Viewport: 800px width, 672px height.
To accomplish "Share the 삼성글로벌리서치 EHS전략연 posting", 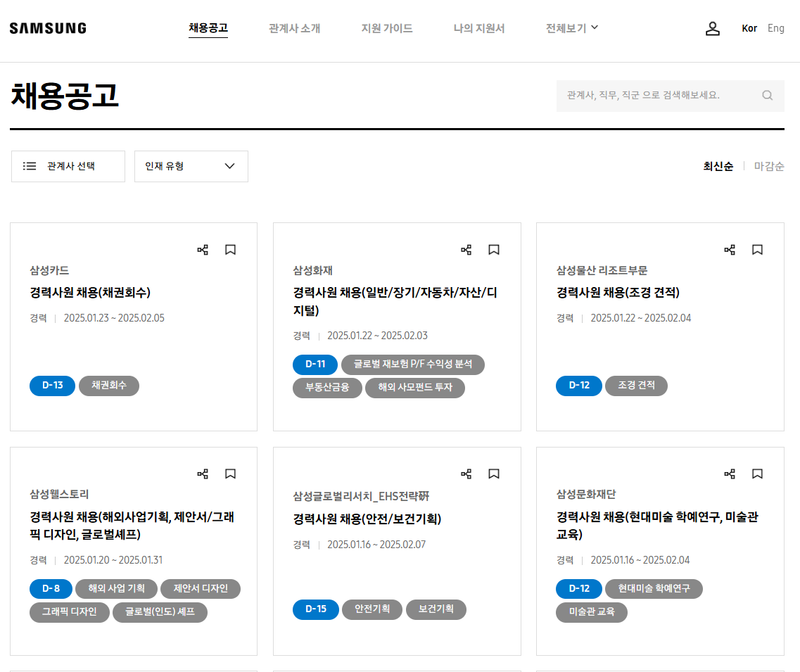I will point(466,474).
